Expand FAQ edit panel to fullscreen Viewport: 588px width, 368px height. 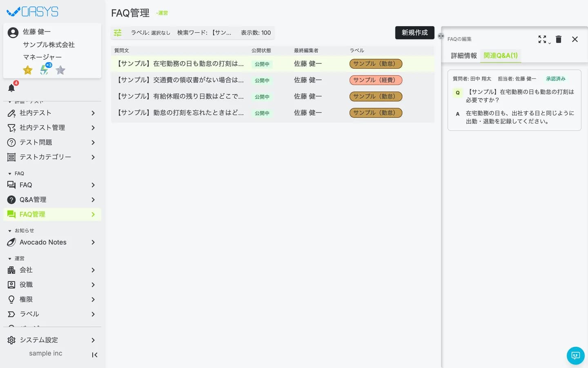[x=542, y=39]
